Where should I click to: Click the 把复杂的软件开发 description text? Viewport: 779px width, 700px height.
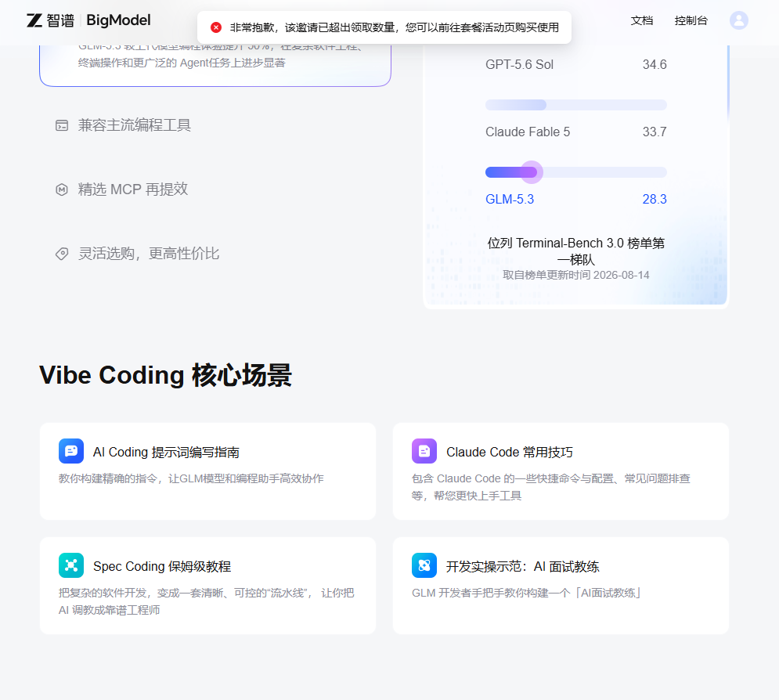pyautogui.click(x=206, y=601)
